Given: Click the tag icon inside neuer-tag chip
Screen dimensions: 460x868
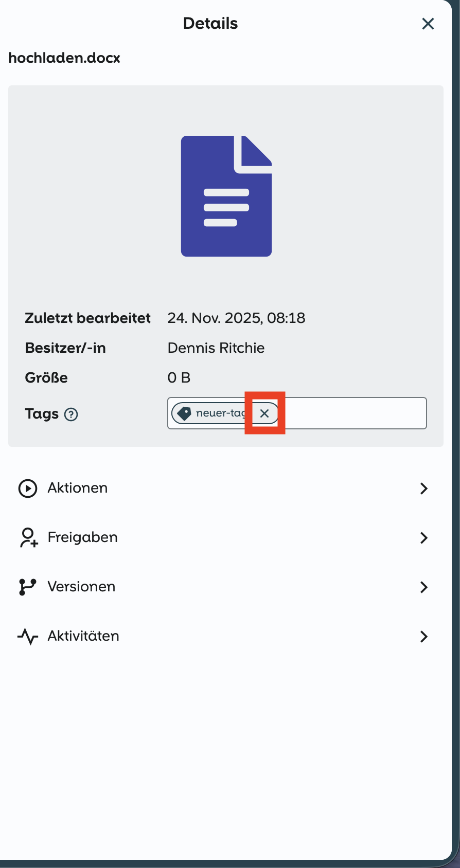Looking at the screenshot, I should (x=184, y=413).
